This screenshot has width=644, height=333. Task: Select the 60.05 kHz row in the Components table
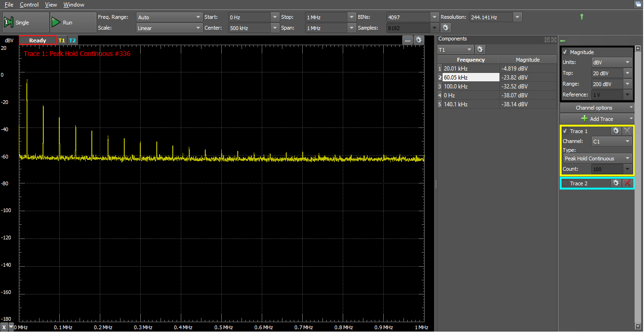pos(471,77)
